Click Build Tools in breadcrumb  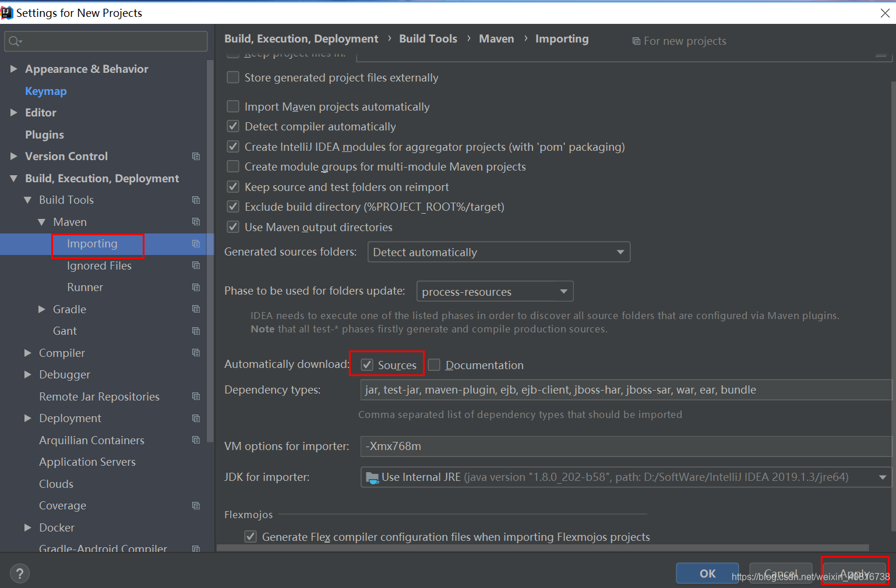click(x=428, y=38)
